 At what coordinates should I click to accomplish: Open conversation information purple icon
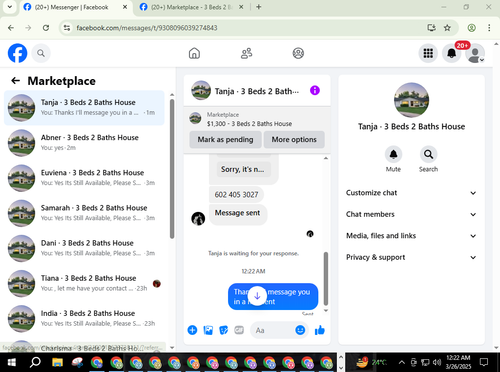[x=315, y=90]
